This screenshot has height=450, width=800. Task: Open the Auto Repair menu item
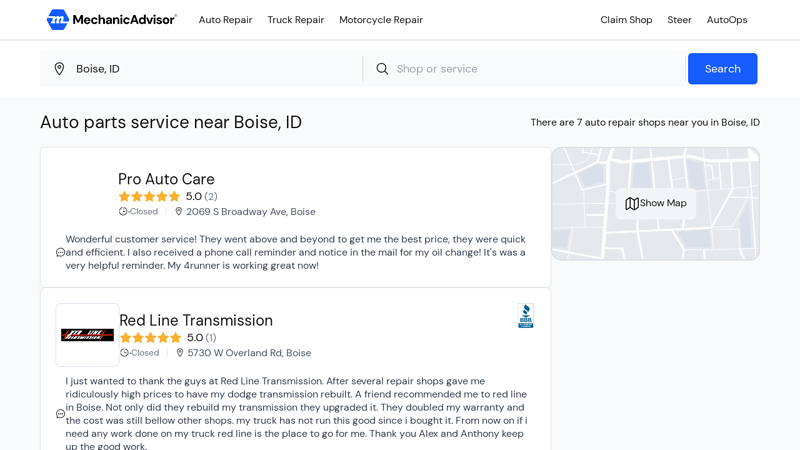pos(225,20)
